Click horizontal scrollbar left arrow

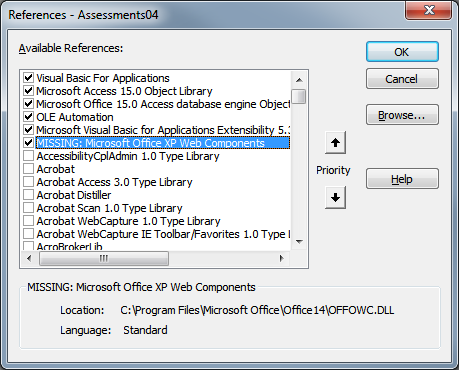[x=29, y=258]
